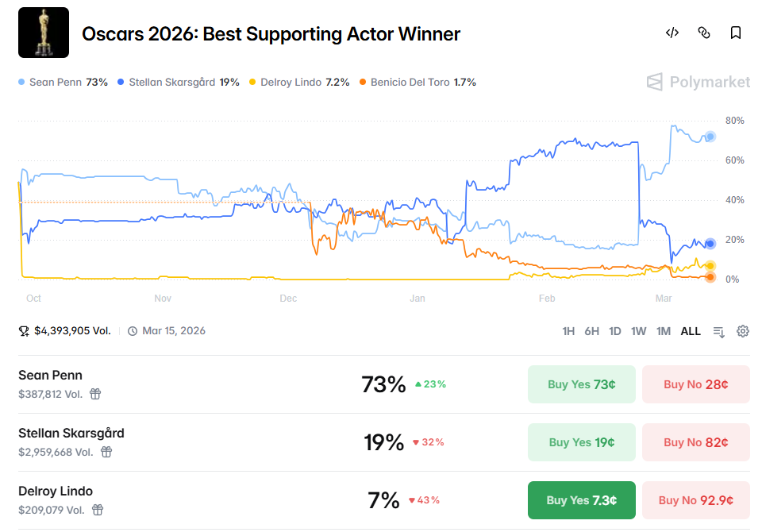
Task: Click gift icon under Stellan Skarsgård
Action: (106, 452)
